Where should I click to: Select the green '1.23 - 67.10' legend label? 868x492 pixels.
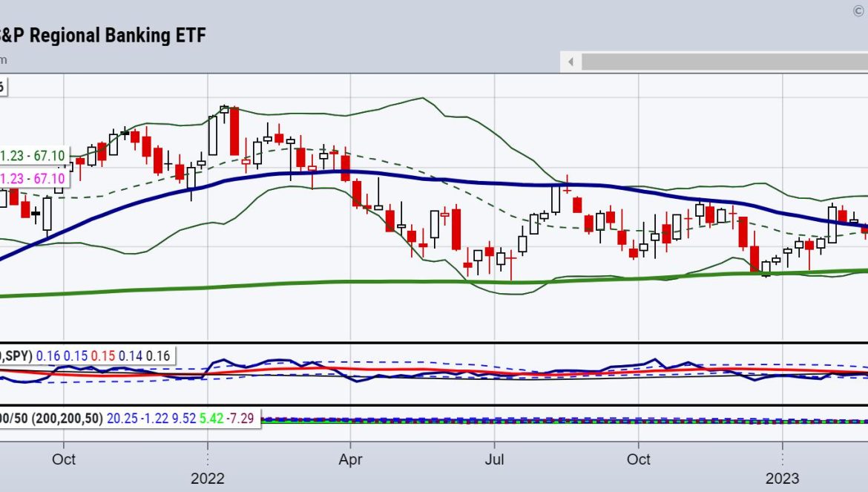coord(33,156)
